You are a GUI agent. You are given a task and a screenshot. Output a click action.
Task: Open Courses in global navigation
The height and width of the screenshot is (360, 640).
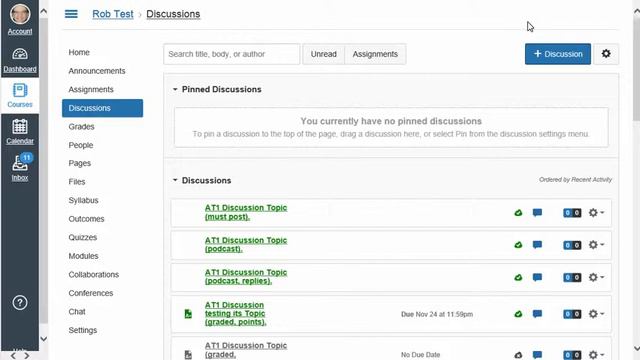pyautogui.click(x=20, y=95)
